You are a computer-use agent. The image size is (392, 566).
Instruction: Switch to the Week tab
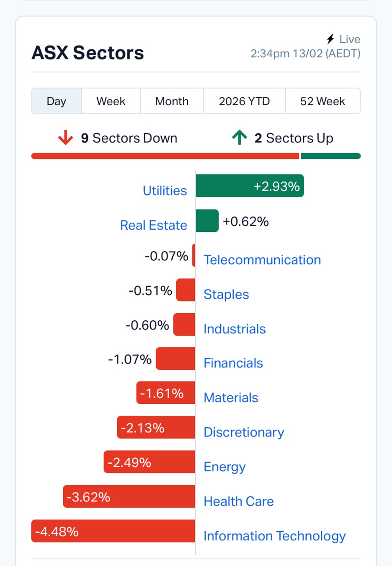[111, 101]
